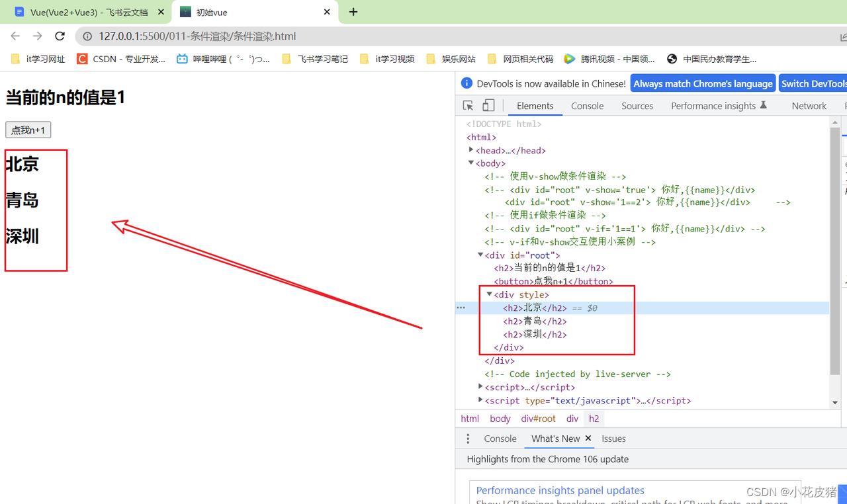Open the 哔哩哔哩 bookmark

224,59
